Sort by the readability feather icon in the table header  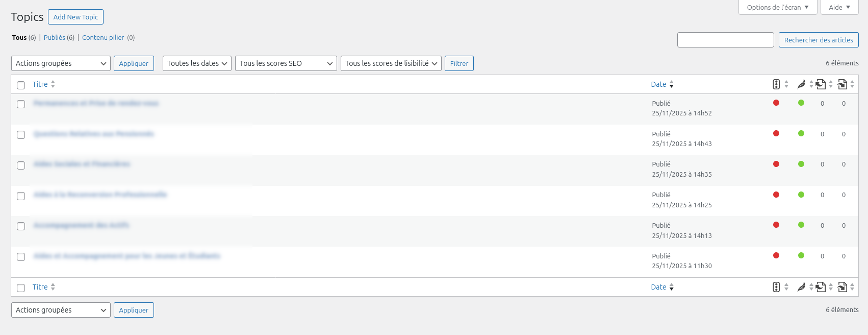pos(801,84)
